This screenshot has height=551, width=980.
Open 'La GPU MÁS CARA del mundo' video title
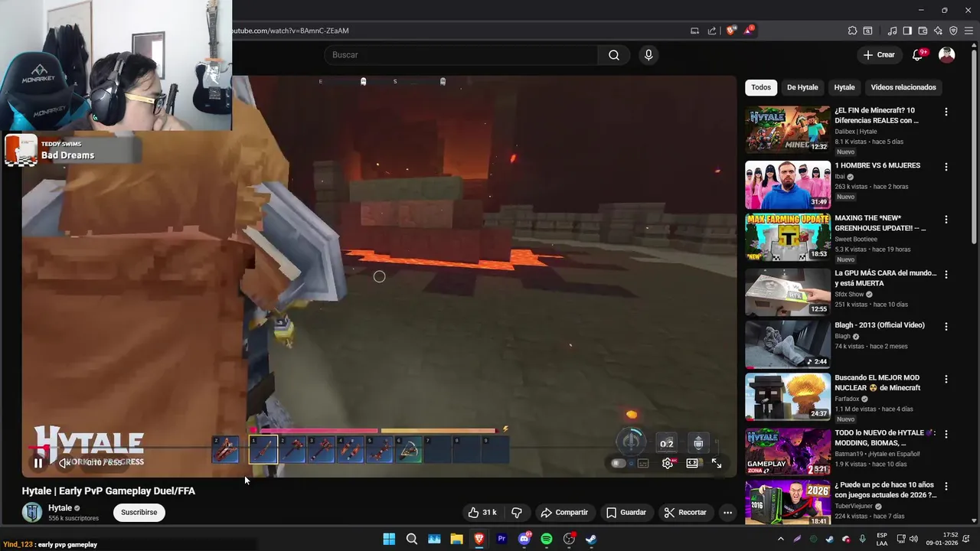[x=885, y=278]
